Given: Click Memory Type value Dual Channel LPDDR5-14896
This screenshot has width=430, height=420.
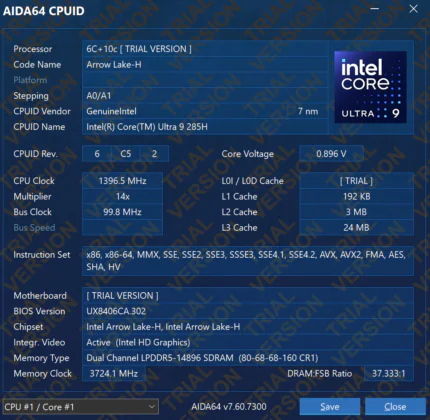Looking at the screenshot, I should click(x=202, y=358).
